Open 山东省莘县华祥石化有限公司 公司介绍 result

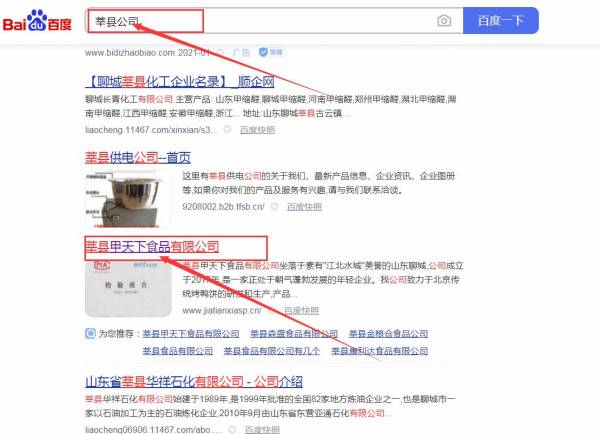click(194, 382)
